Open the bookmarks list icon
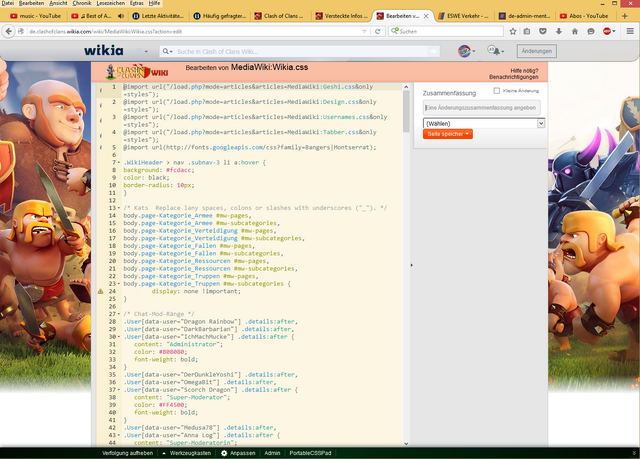 (x=527, y=31)
